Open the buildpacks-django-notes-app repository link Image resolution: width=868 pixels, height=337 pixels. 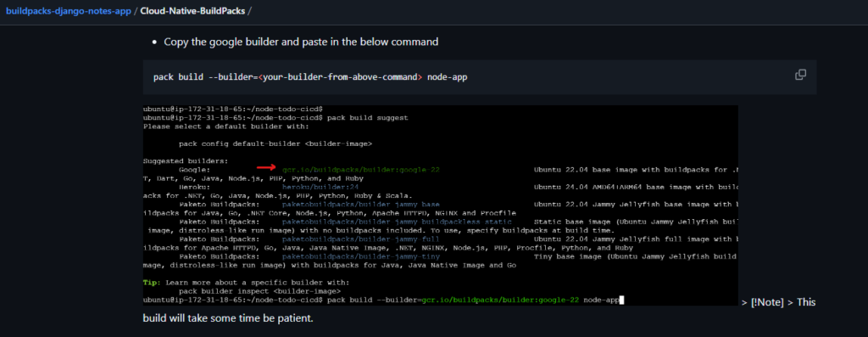coord(69,10)
